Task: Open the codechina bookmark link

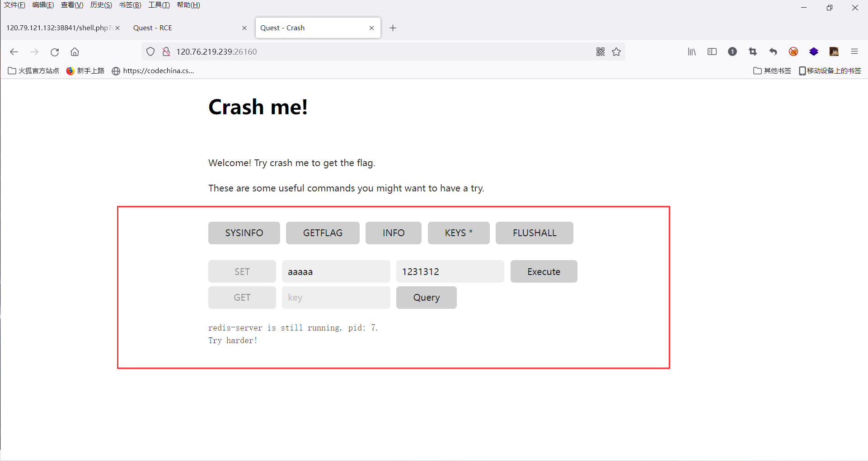Action: (153, 71)
